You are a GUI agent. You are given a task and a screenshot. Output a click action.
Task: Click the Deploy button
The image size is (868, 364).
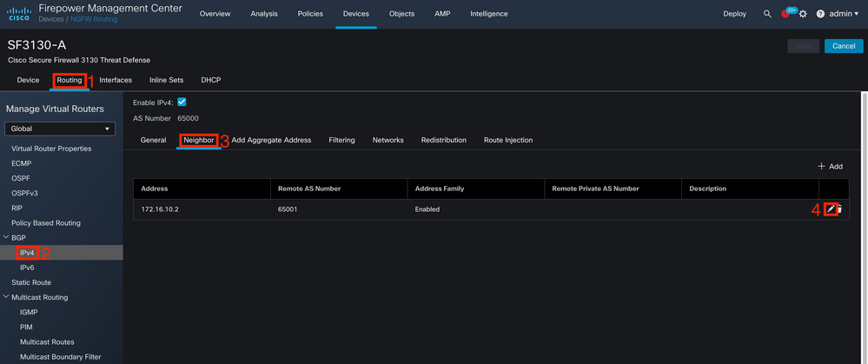pos(734,14)
